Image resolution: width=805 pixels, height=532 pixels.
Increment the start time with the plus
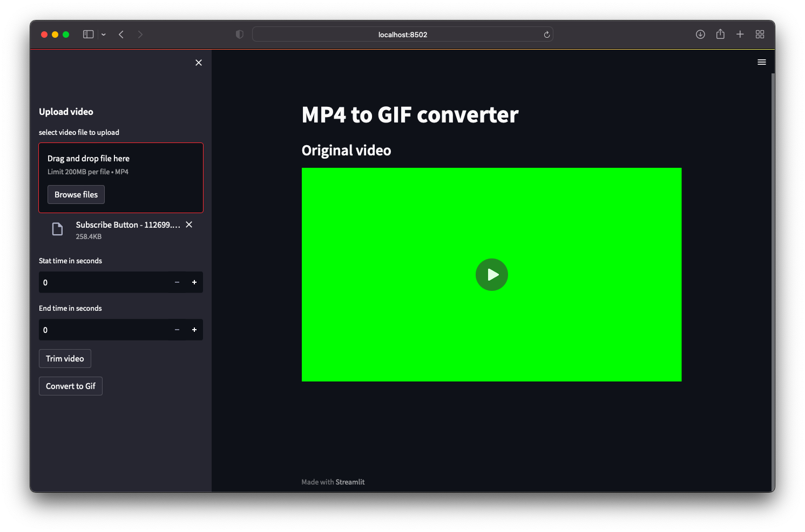point(194,282)
